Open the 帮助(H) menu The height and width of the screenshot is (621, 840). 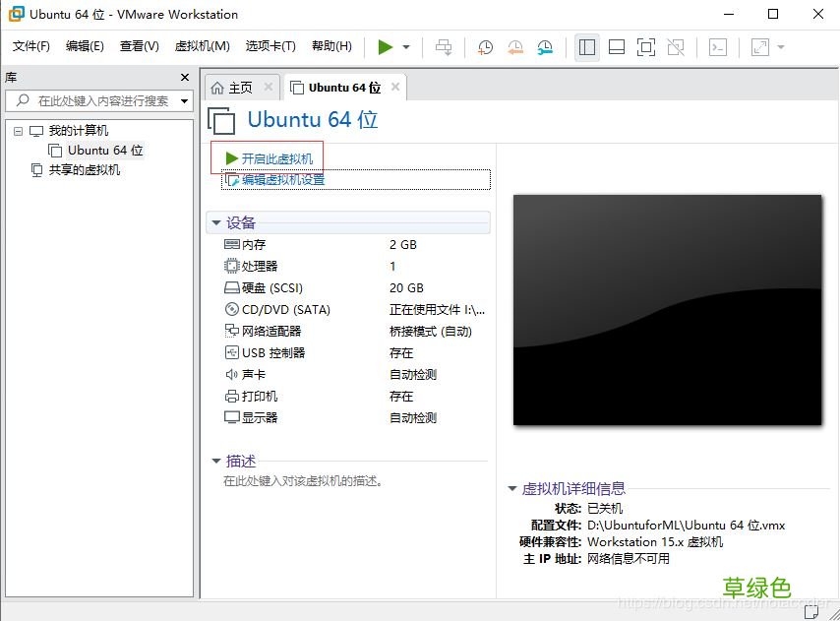point(331,46)
